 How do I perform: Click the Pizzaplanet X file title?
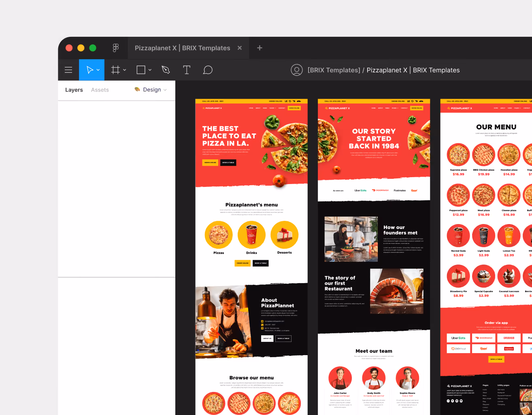tap(413, 70)
